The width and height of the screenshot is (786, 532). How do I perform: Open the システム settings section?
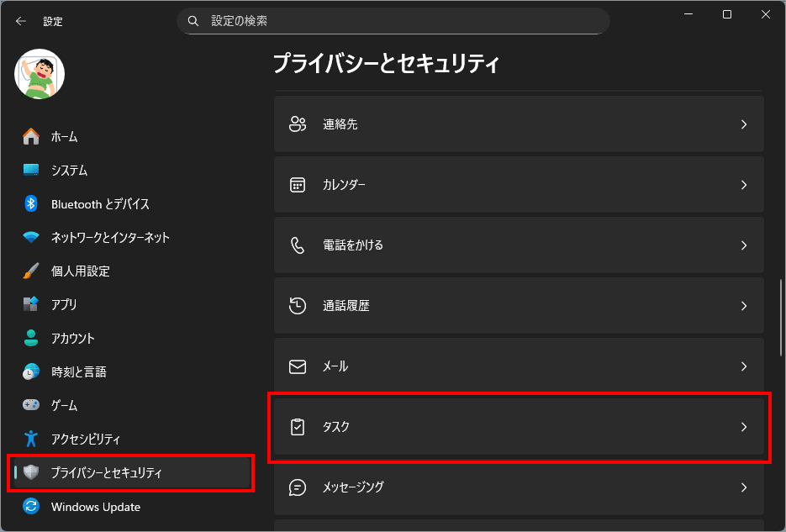pos(69,170)
